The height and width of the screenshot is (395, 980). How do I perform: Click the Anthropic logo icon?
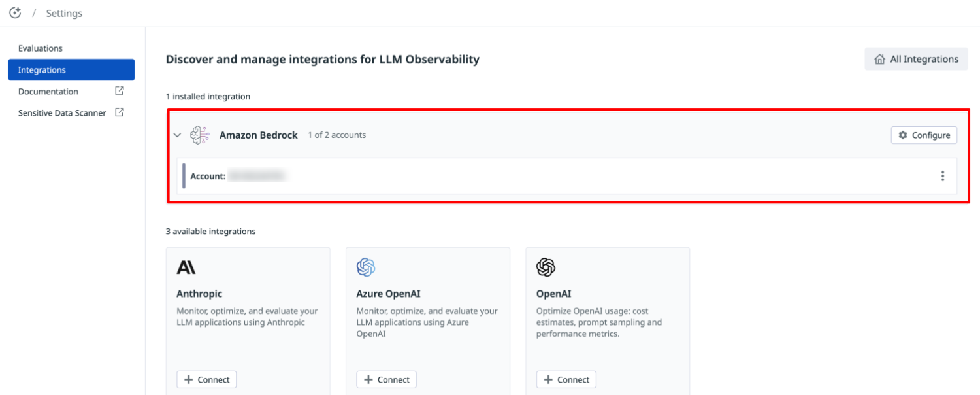(x=186, y=267)
